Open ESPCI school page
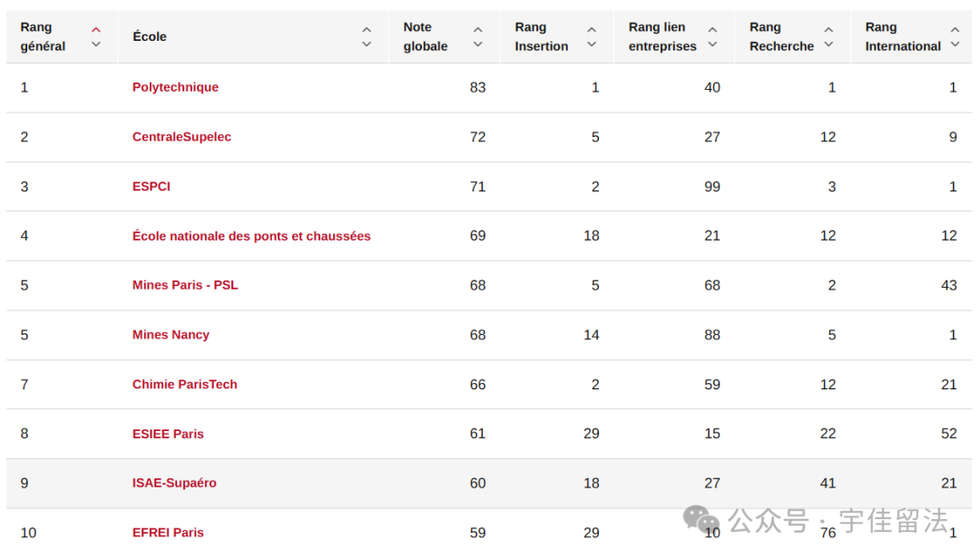This screenshot has height=560, width=980. 152,186
